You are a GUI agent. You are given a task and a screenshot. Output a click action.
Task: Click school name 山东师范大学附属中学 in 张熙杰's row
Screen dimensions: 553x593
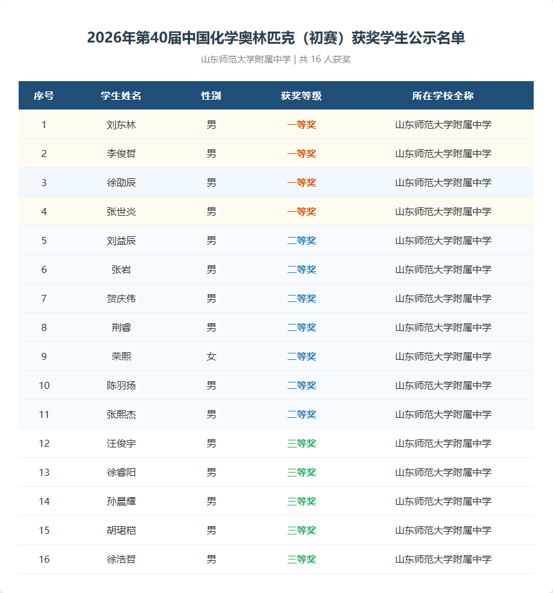click(x=443, y=414)
